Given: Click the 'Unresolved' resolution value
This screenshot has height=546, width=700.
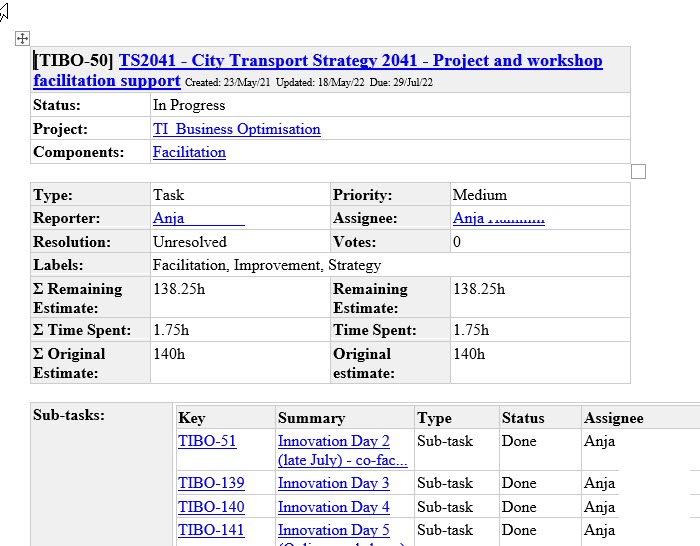Looking at the screenshot, I should point(190,242).
